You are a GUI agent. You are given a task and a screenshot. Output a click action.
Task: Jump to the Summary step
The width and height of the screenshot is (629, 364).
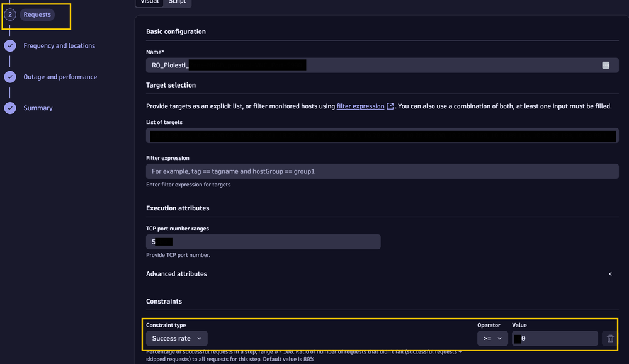pos(38,108)
